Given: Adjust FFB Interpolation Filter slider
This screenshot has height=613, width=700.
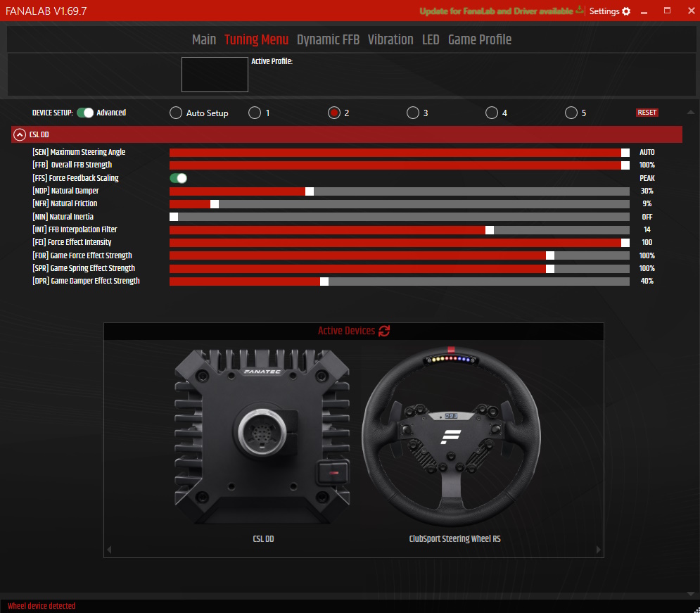Looking at the screenshot, I should [400, 230].
